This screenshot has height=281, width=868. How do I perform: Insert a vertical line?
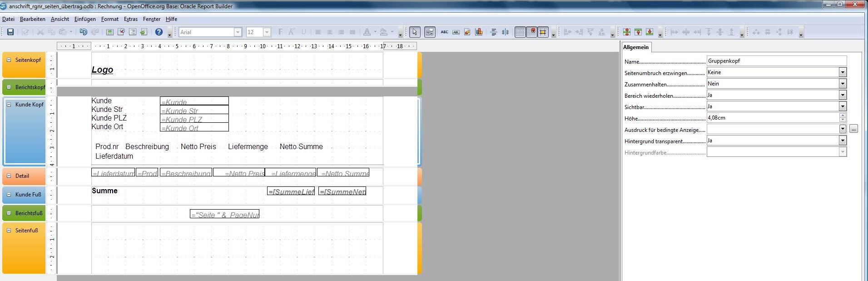coord(505,32)
